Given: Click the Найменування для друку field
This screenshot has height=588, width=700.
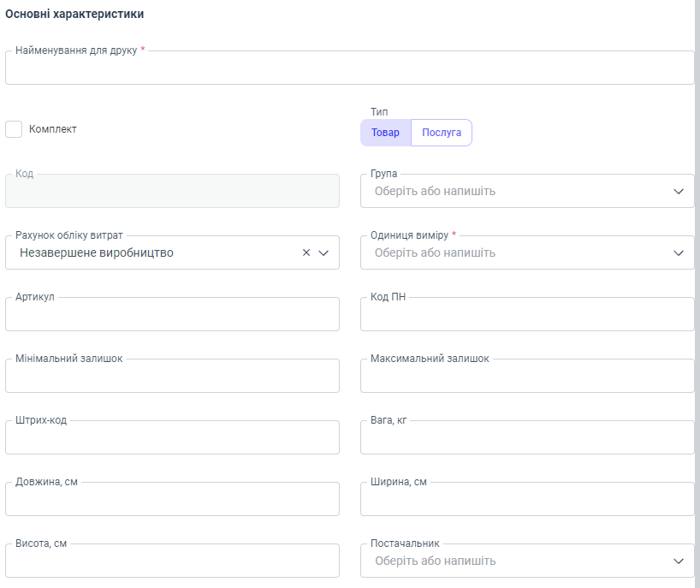Looking at the screenshot, I should [x=349, y=68].
